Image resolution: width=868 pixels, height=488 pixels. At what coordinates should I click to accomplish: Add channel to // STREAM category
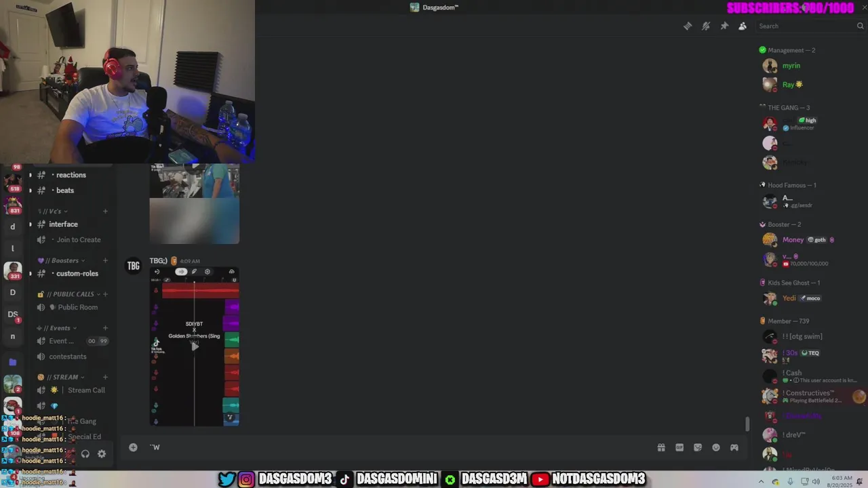pyautogui.click(x=105, y=378)
